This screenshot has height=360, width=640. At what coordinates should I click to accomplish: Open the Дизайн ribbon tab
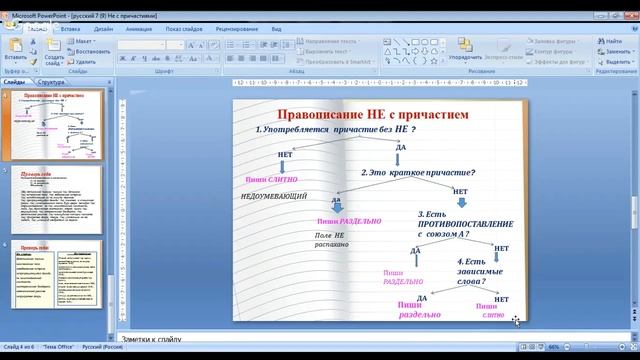pyautogui.click(x=103, y=29)
